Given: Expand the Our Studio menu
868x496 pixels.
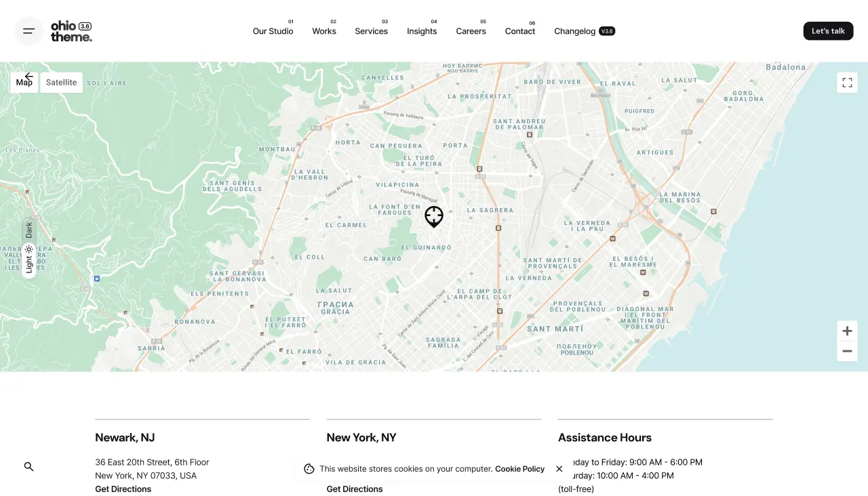Looking at the screenshot, I should (273, 31).
